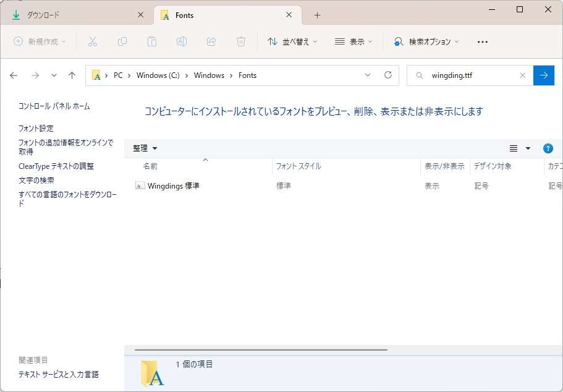This screenshot has height=392, width=563.
Task: Click the Delete trash can icon
Action: click(241, 41)
